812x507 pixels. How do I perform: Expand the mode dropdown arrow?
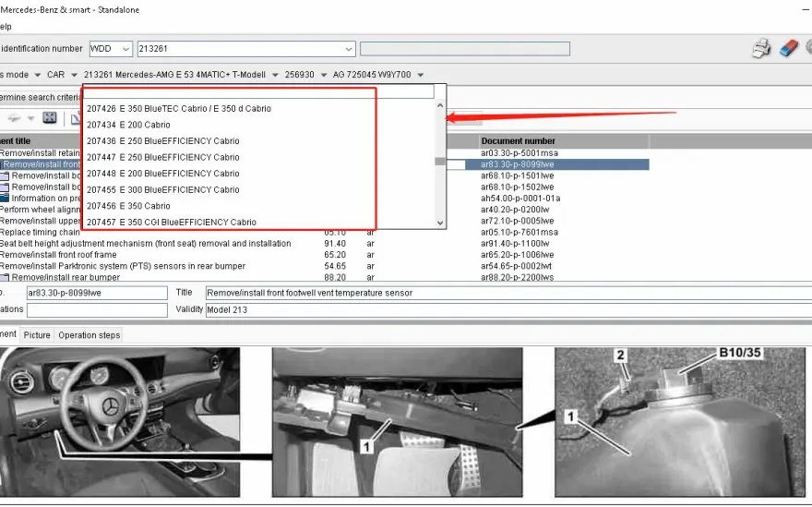coord(37,75)
